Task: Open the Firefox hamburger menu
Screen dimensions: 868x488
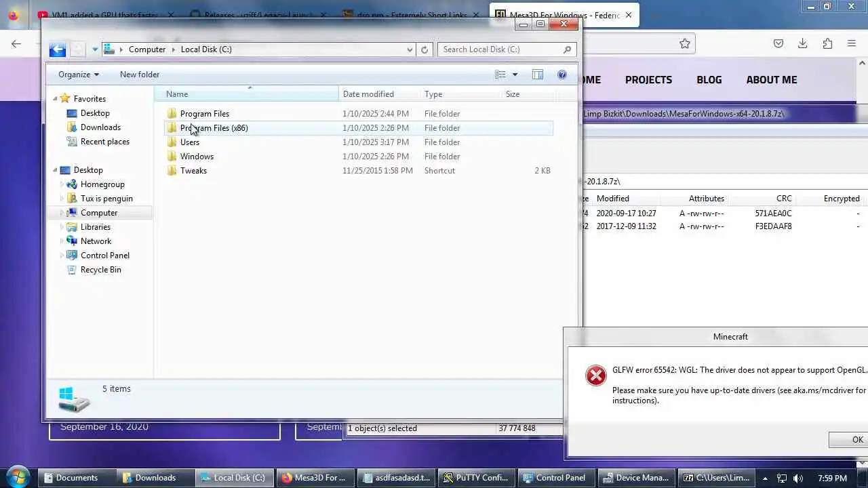Action: point(852,43)
